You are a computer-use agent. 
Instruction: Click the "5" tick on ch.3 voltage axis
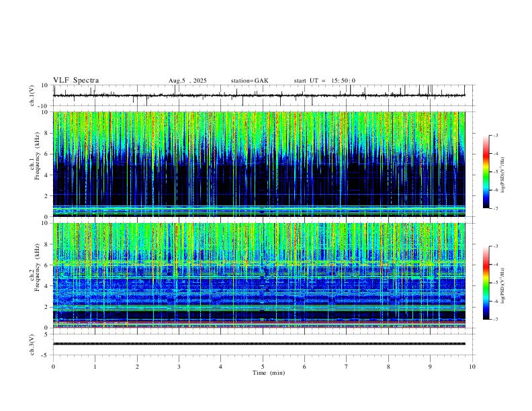coord(47,334)
